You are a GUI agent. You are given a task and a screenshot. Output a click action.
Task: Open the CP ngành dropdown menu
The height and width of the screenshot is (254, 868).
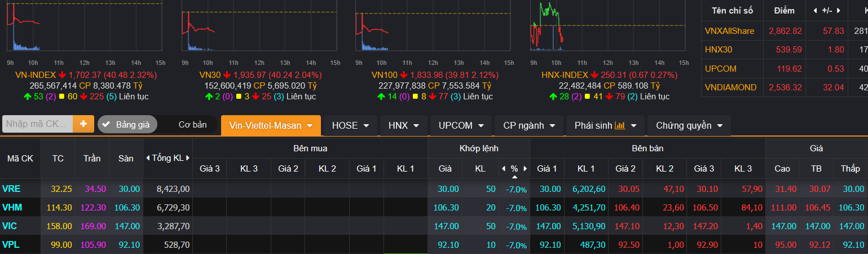[x=528, y=125]
